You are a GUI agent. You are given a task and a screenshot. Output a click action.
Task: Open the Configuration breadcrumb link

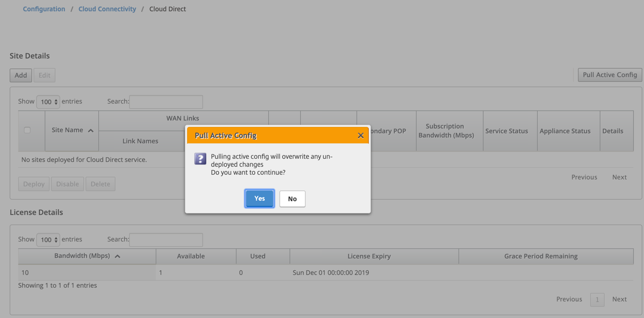click(44, 9)
